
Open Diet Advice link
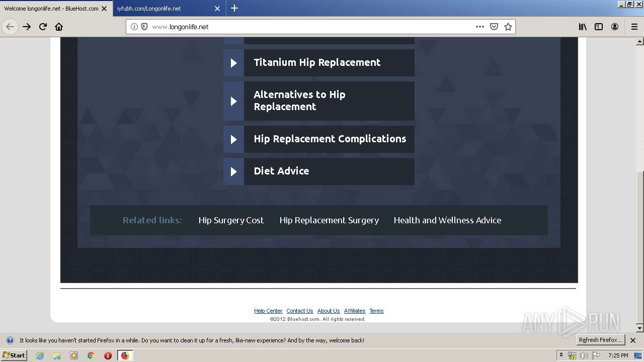[x=281, y=171]
